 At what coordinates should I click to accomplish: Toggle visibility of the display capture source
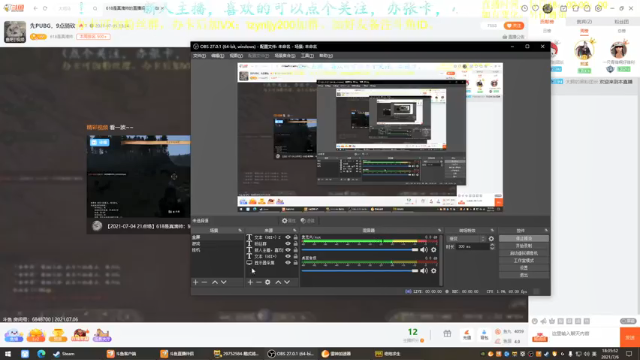pos(288,263)
